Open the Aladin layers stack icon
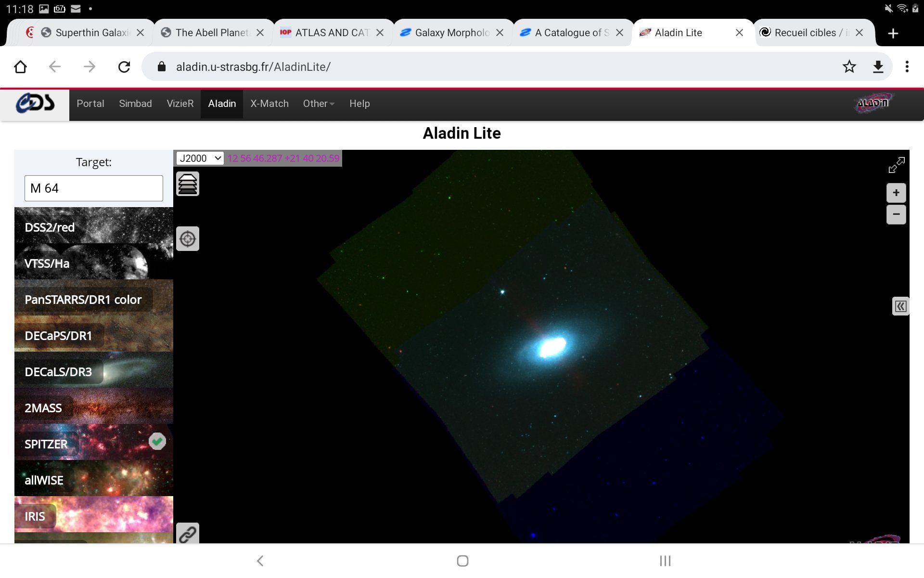 [x=188, y=184]
